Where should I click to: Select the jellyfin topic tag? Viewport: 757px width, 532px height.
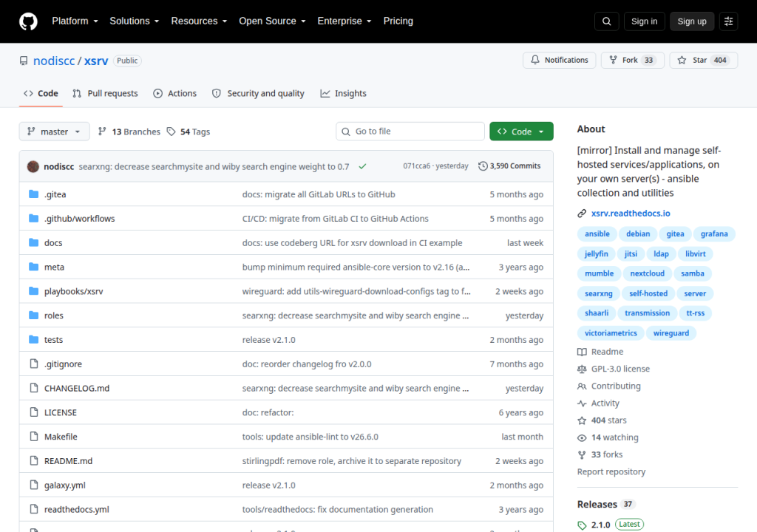click(597, 254)
